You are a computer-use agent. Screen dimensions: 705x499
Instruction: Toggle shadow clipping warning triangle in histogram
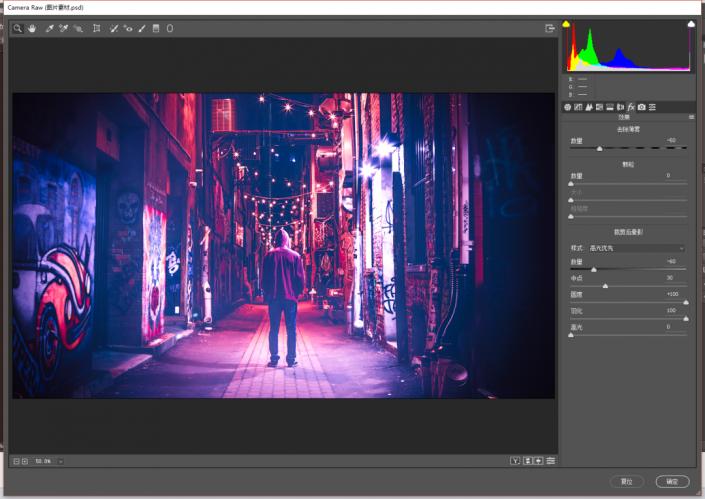point(567,24)
